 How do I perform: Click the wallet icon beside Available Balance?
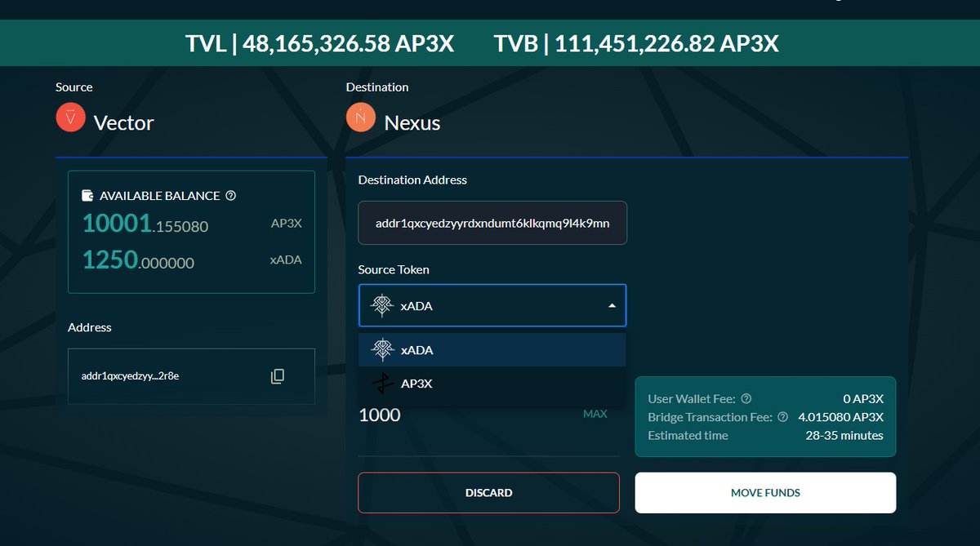(88, 196)
